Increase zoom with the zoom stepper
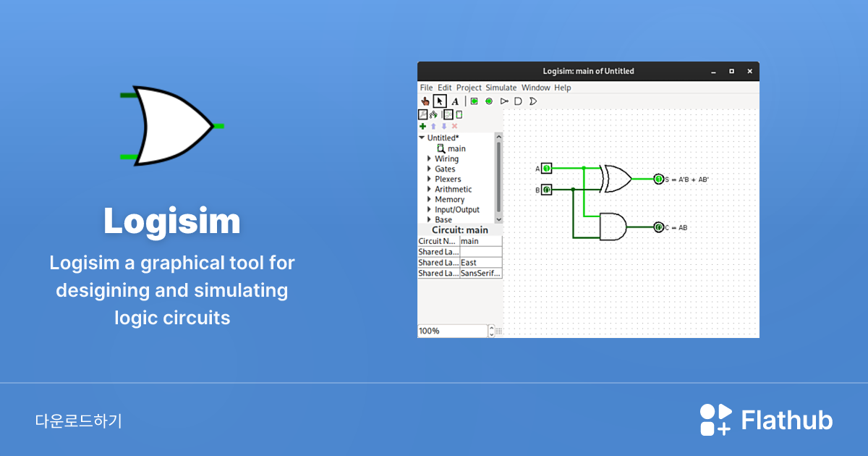The width and height of the screenshot is (868, 456). click(x=492, y=326)
